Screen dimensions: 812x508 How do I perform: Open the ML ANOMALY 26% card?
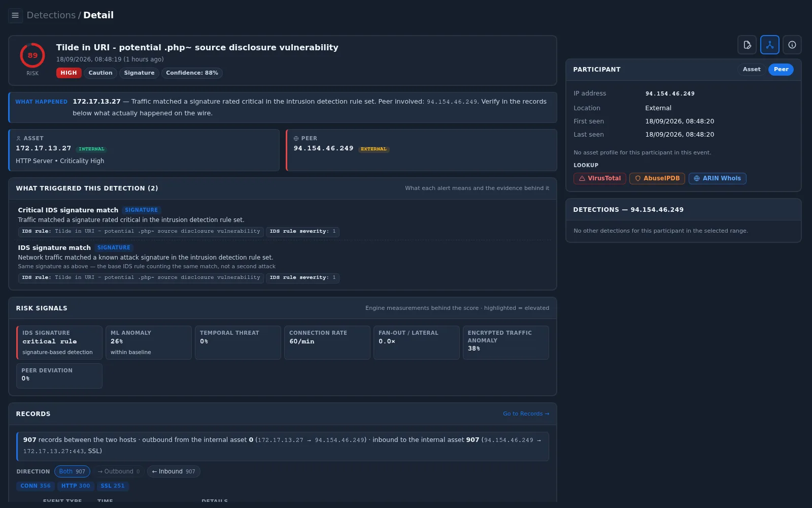(149, 343)
